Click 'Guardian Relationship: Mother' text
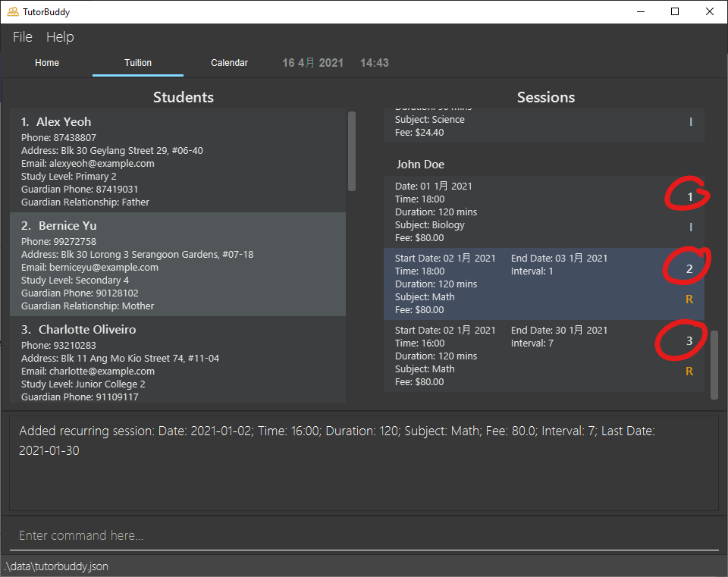The width and height of the screenshot is (728, 577). (87, 306)
